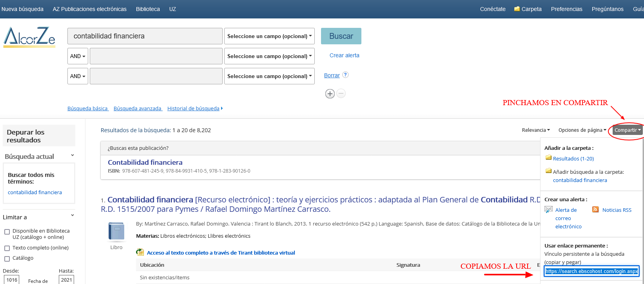Open Opciones de página dropdown

582,130
